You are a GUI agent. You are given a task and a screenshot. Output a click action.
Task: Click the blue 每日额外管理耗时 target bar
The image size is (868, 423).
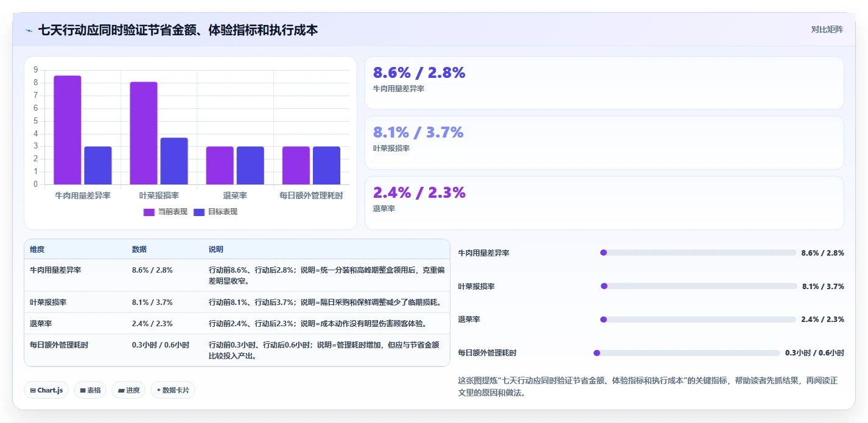(x=326, y=166)
